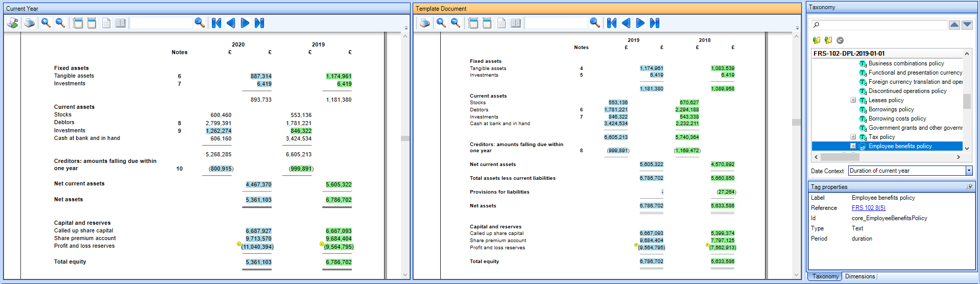
Task: Switch Template Document to single page view
Action: (x=501, y=23)
